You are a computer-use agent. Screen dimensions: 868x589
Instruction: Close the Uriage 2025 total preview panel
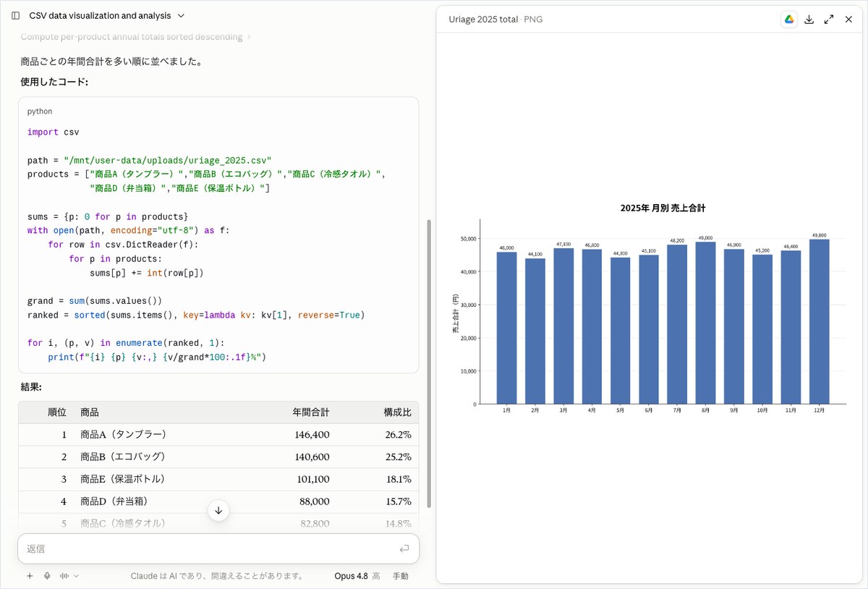(x=848, y=20)
